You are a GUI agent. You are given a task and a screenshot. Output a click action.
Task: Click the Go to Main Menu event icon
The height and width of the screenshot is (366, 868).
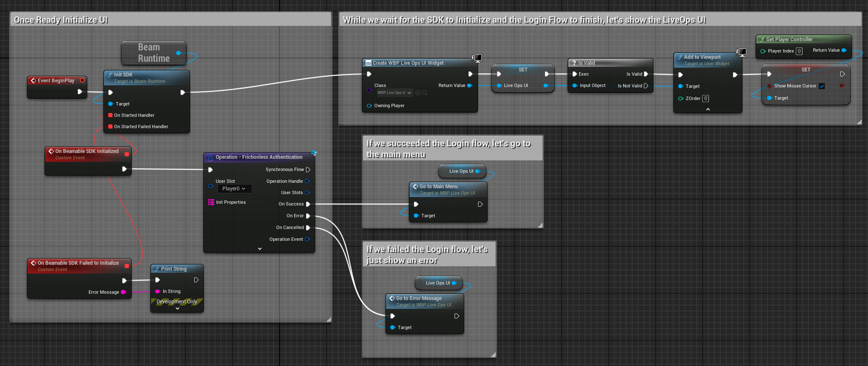point(416,187)
